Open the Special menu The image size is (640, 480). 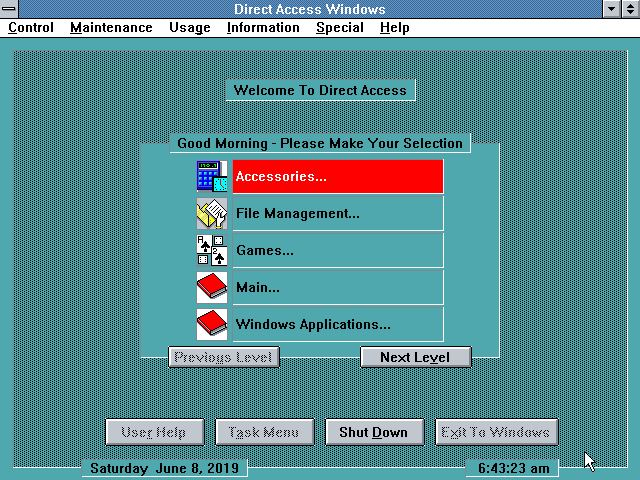pos(340,28)
